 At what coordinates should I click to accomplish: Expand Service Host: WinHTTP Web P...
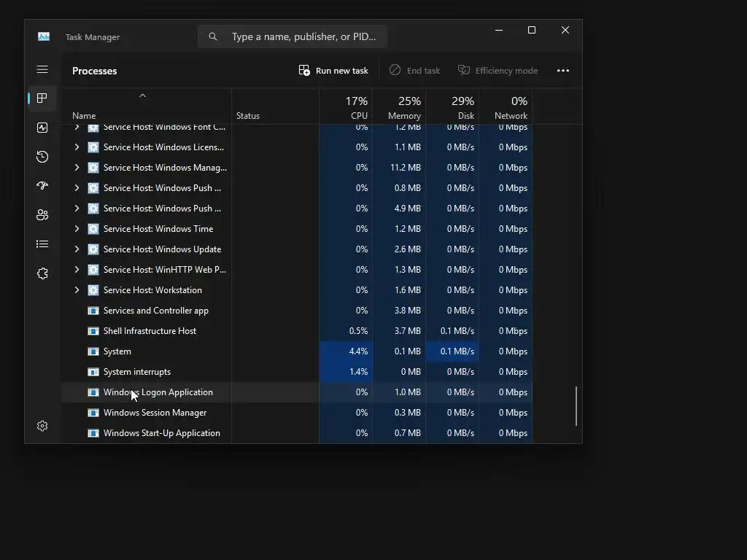pyautogui.click(x=77, y=270)
